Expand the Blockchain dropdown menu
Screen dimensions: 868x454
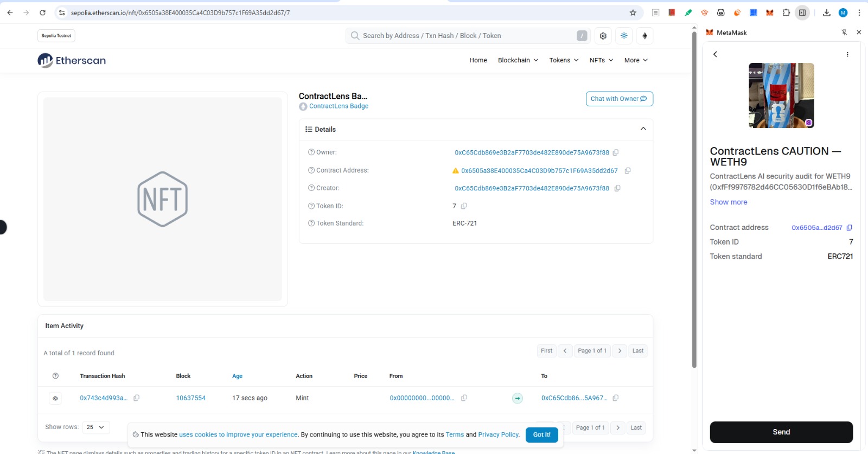518,60
